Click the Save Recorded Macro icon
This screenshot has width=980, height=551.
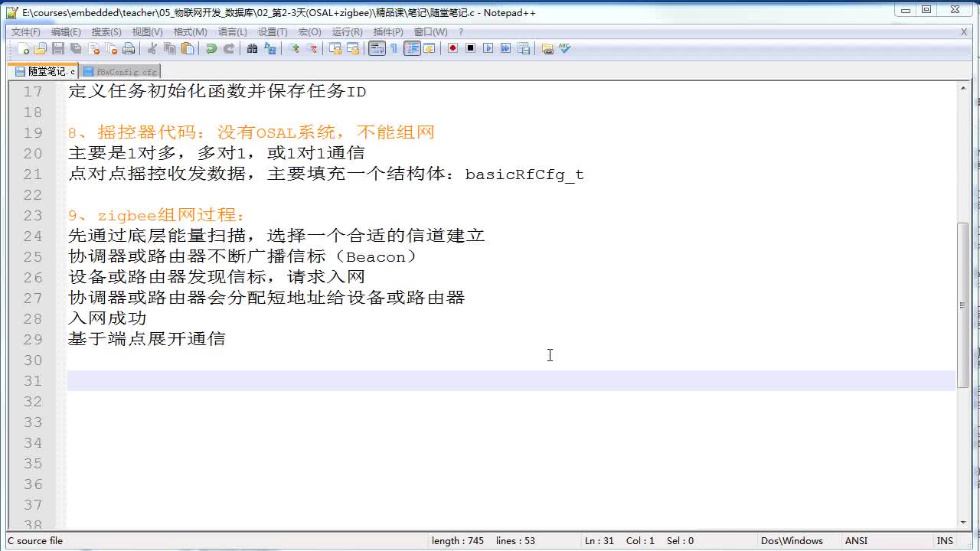pos(524,48)
